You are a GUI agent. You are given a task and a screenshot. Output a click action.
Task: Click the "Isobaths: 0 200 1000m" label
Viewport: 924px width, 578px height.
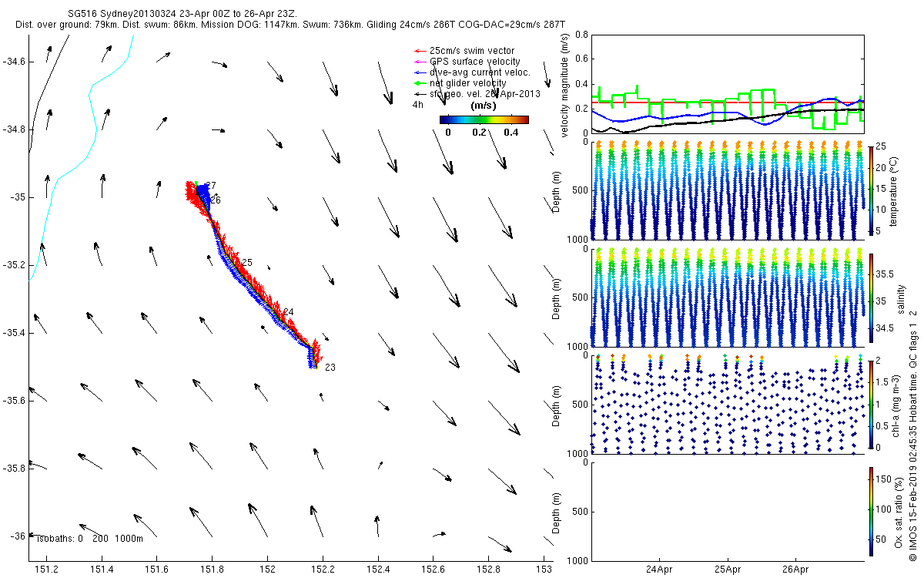click(x=89, y=539)
